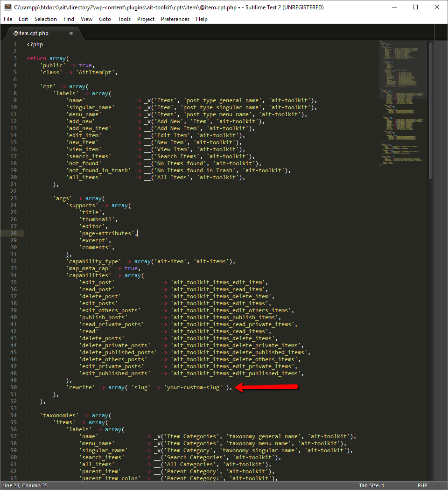Open the File menu

[8, 19]
